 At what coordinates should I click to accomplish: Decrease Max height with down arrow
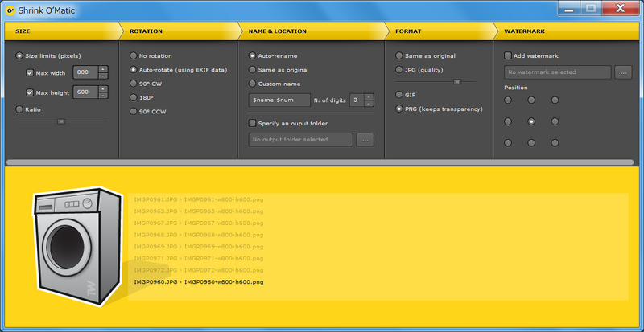pos(104,95)
